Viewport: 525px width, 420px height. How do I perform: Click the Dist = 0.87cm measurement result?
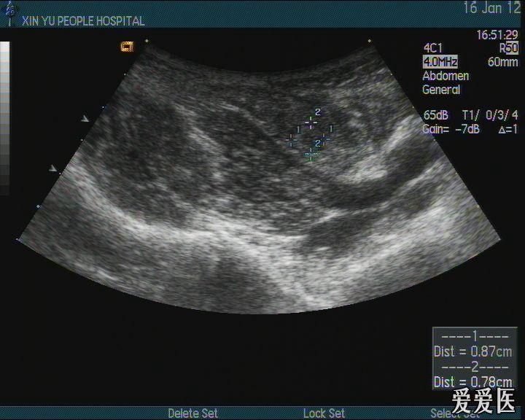pyautogui.click(x=472, y=351)
